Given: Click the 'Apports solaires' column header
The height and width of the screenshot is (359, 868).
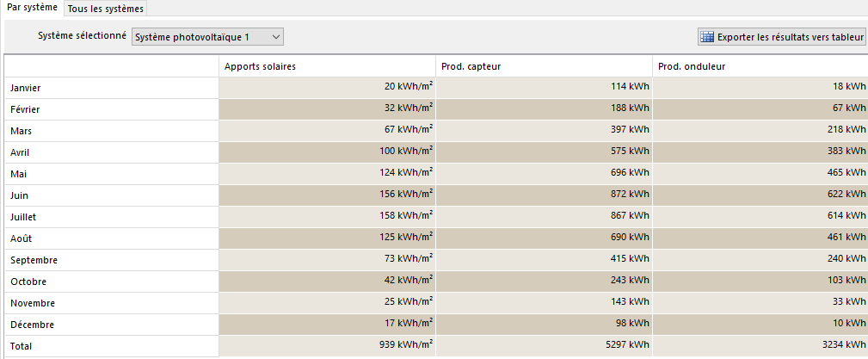Looking at the screenshot, I should click(x=327, y=66).
